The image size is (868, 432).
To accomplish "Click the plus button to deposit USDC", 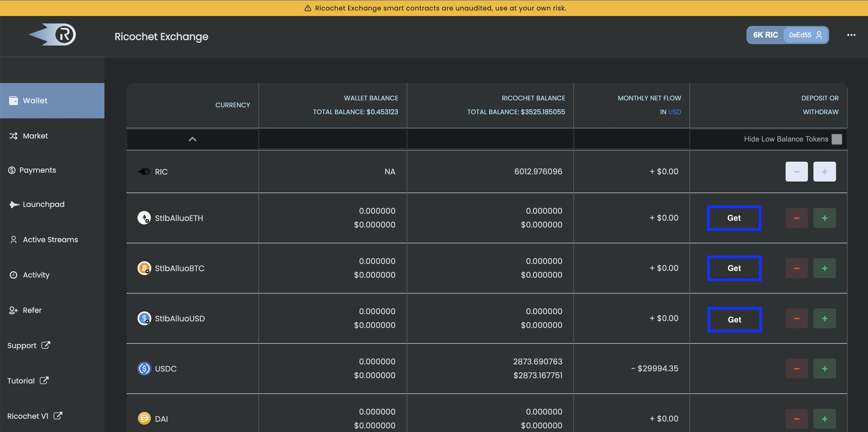I will [x=824, y=368].
